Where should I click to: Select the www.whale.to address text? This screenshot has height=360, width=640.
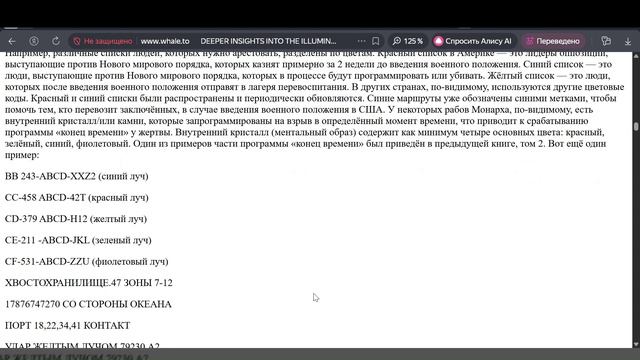(165, 41)
